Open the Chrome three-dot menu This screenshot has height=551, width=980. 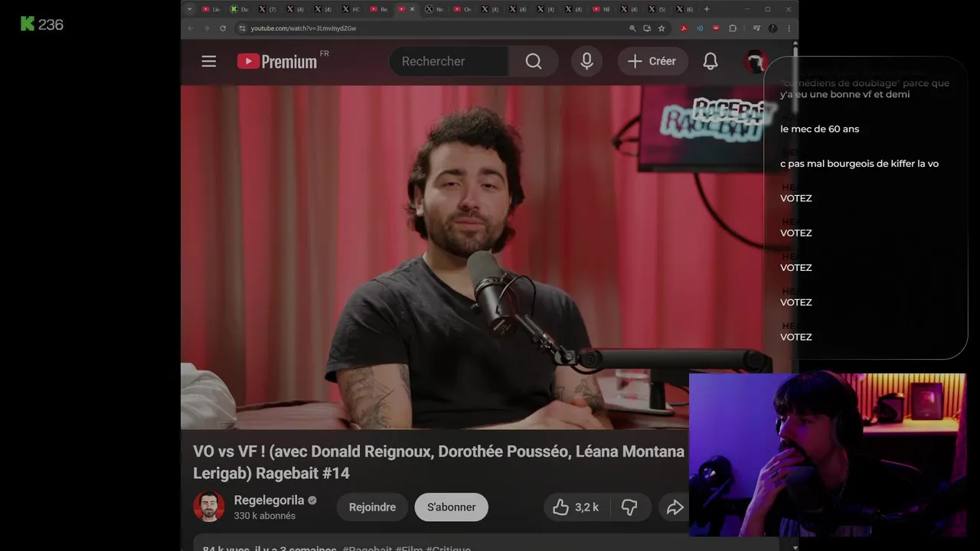(x=789, y=28)
